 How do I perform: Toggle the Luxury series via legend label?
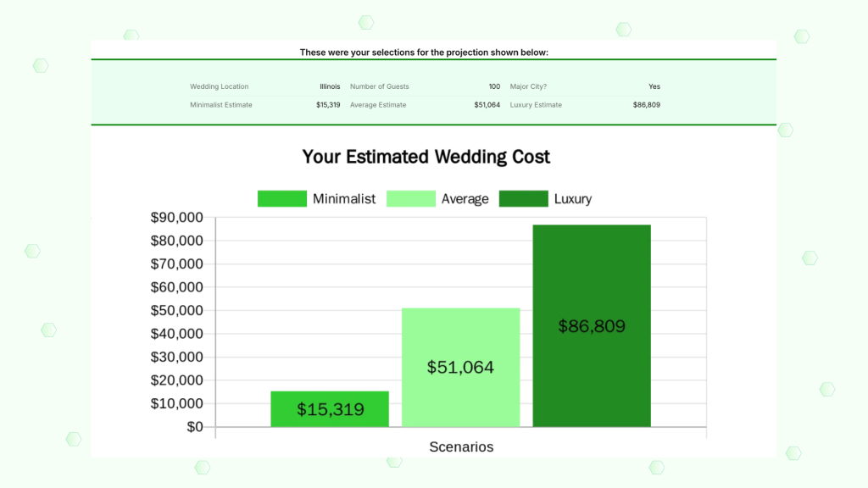click(x=572, y=199)
